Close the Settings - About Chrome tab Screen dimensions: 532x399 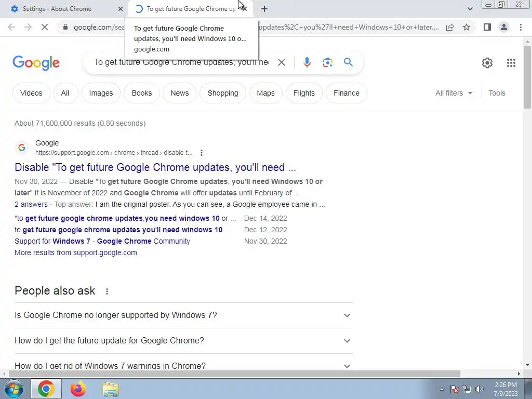click(121, 9)
